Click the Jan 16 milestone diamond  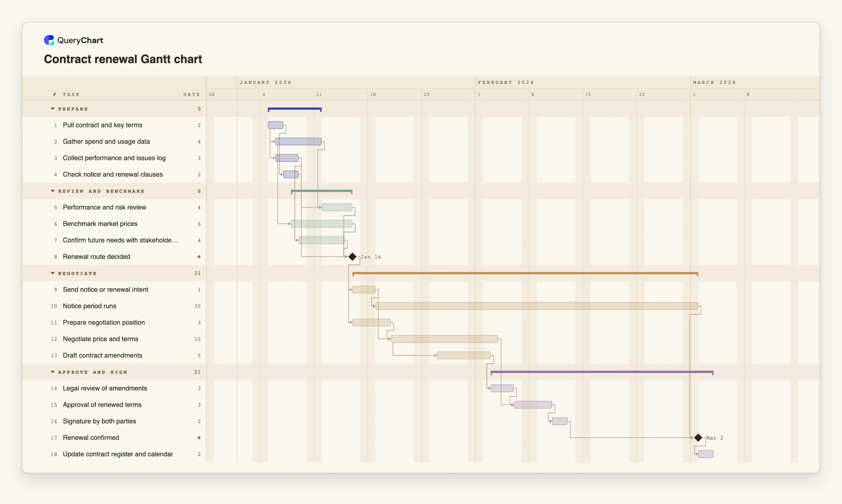[x=352, y=257]
